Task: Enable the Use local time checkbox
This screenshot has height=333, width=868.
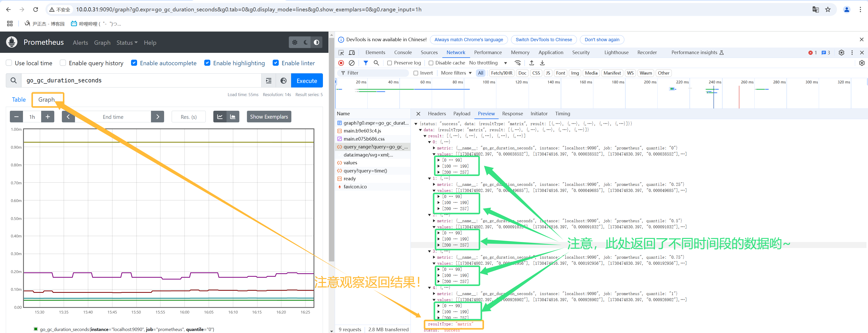Action: [x=9, y=63]
